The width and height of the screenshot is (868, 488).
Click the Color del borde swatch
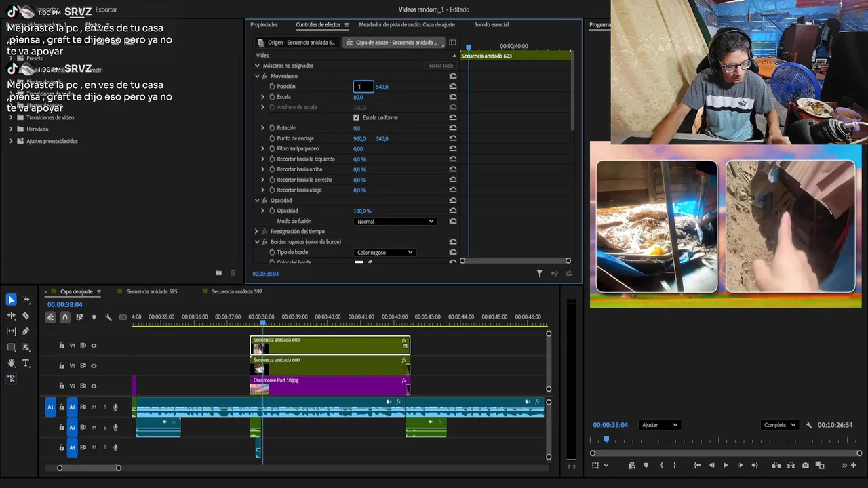click(x=359, y=262)
